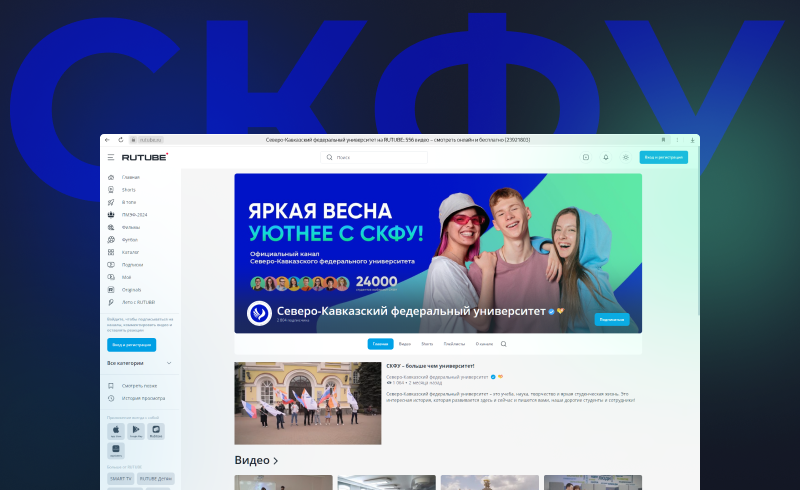
Task: Go back with the browser back arrow
Action: [x=107, y=140]
